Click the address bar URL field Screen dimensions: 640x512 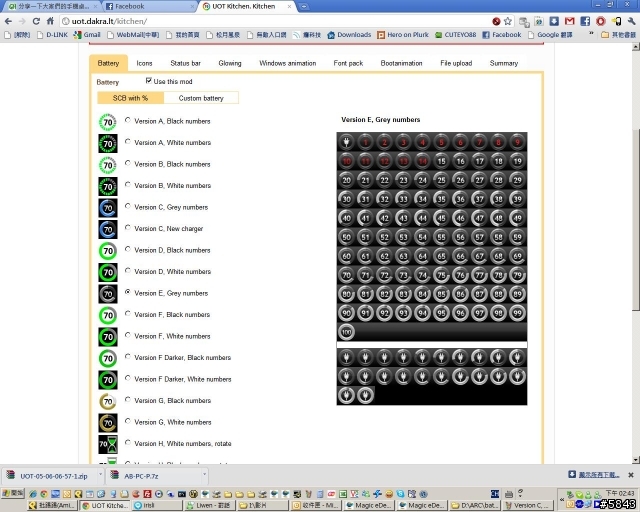[278, 21]
